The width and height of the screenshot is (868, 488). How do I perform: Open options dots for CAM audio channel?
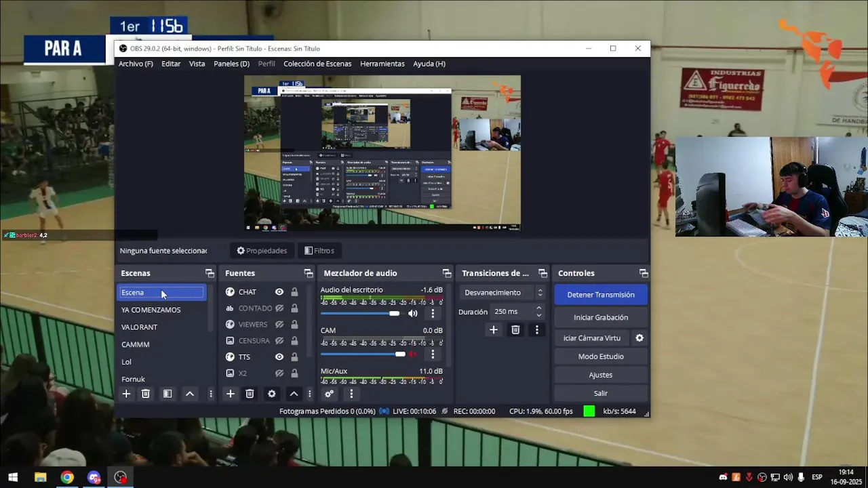[x=433, y=354]
